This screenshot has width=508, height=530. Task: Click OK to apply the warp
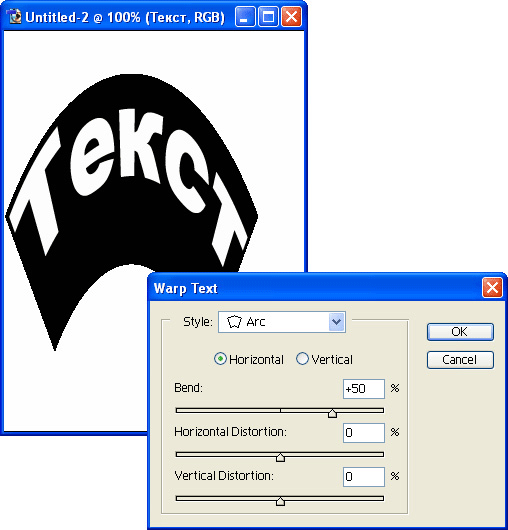460,332
